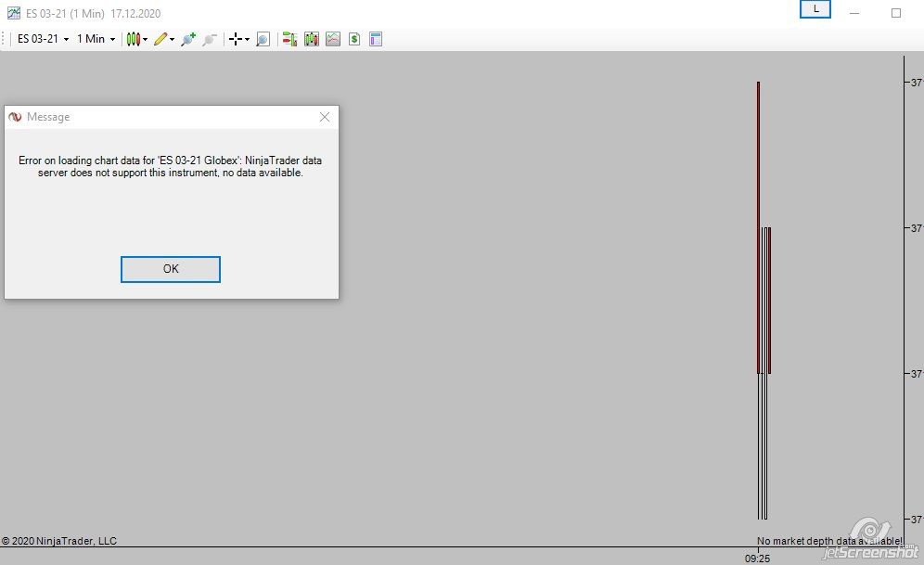The width and height of the screenshot is (924, 565).
Task: Click the NinjaTrader logo in Message titlebar
Action: click(15, 117)
